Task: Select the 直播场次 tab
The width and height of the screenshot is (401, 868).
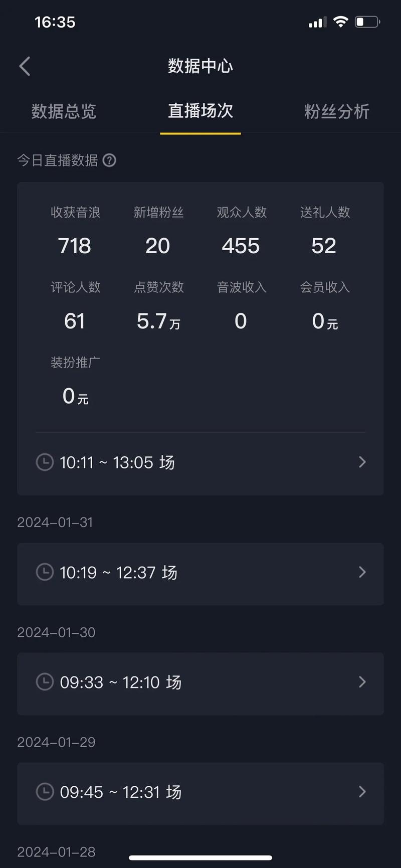Action: 200,111
